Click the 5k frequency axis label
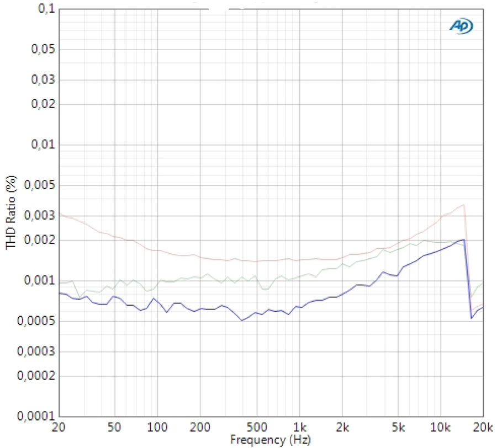Image resolution: width=497 pixels, height=448 pixels. [x=398, y=428]
